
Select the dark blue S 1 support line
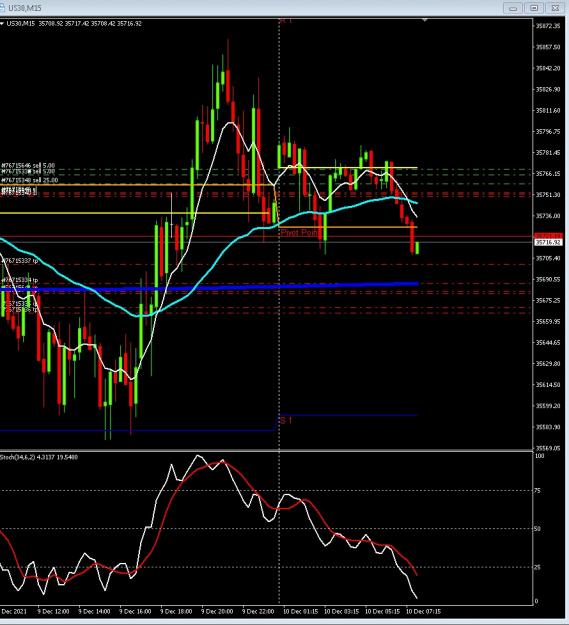pyautogui.click(x=348, y=415)
